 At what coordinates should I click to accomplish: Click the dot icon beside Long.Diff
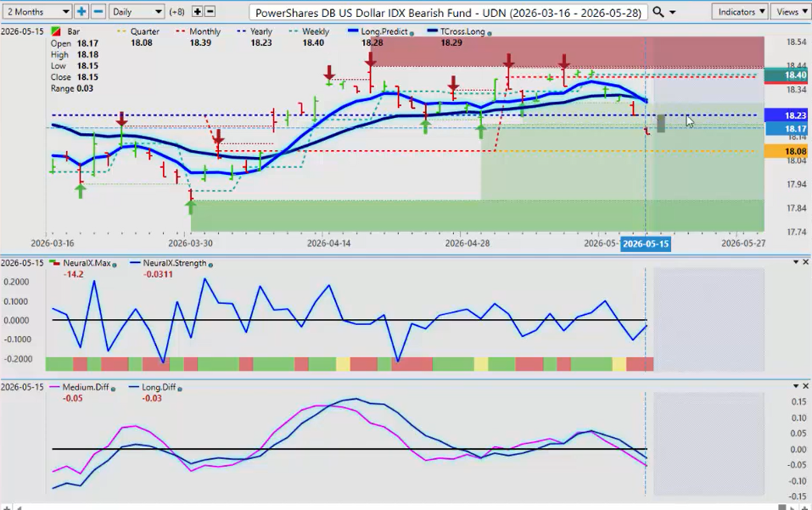pos(180,389)
